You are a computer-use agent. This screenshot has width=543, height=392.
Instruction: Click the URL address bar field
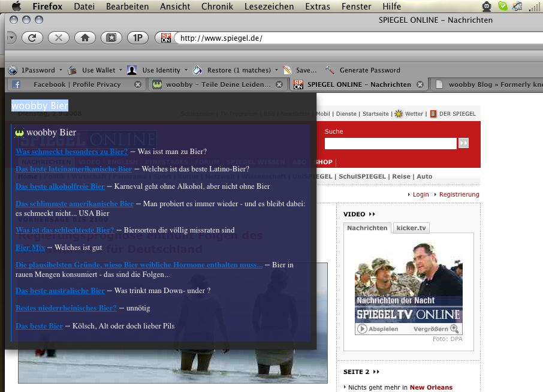click(360, 38)
